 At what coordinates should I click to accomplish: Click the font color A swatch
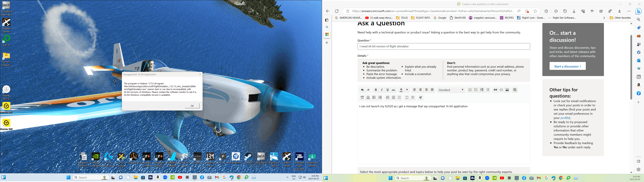pos(401,90)
